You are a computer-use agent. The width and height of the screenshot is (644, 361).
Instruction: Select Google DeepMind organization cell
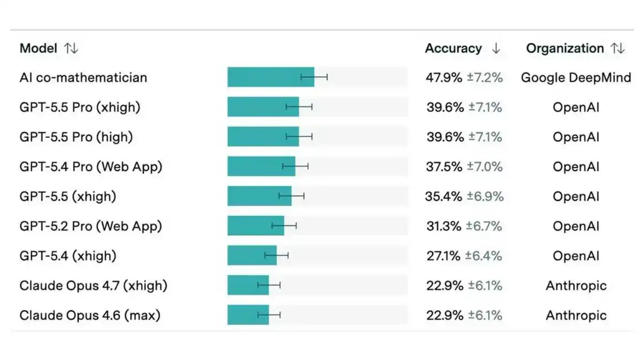[x=576, y=77]
